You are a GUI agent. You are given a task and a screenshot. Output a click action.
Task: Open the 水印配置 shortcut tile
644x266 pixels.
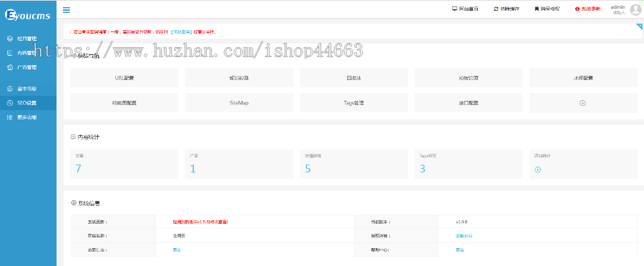click(583, 77)
